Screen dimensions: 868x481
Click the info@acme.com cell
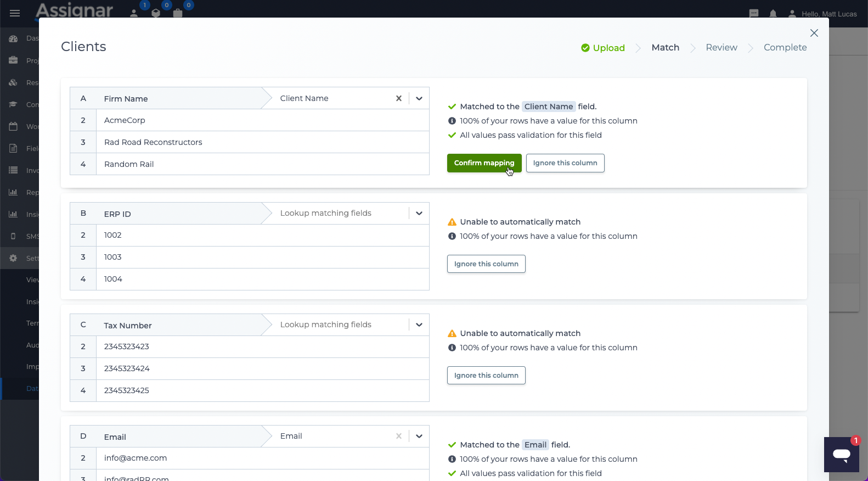pyautogui.click(x=263, y=458)
